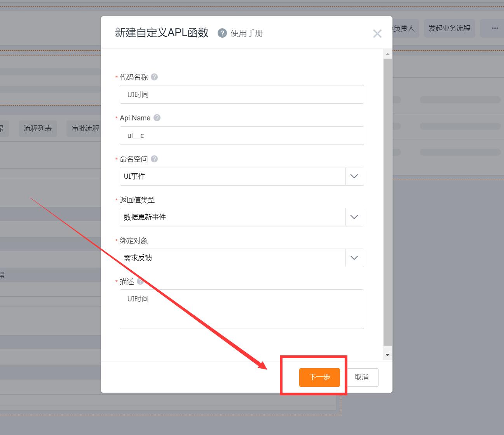Screen dimensions: 504x435
Task: Switch to 流程列表 tab in background
Action: coord(38,128)
